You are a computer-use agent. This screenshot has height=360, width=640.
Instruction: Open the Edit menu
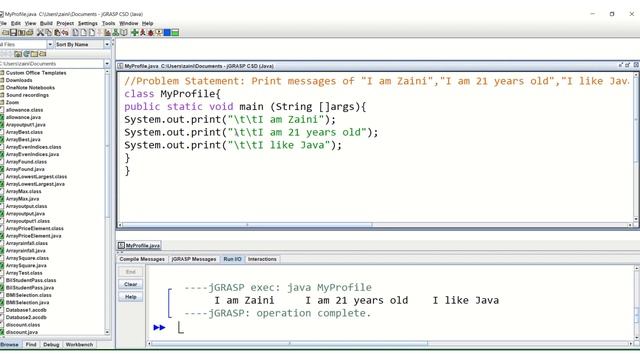tap(16, 23)
